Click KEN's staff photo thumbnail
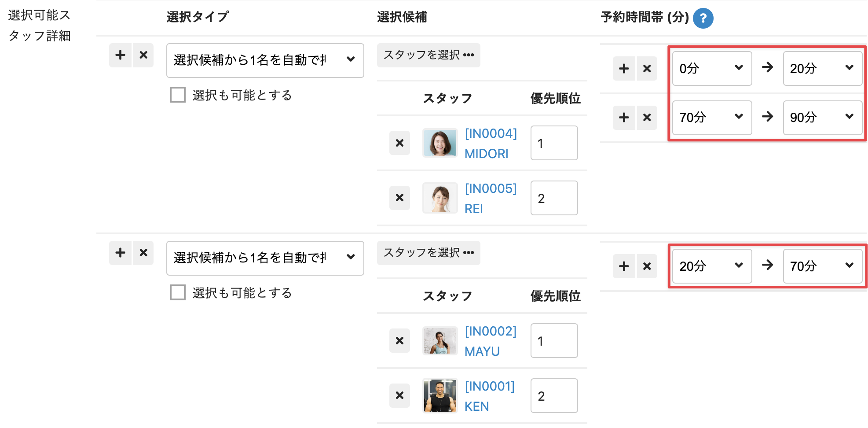This screenshot has width=868, height=428. pos(440,395)
